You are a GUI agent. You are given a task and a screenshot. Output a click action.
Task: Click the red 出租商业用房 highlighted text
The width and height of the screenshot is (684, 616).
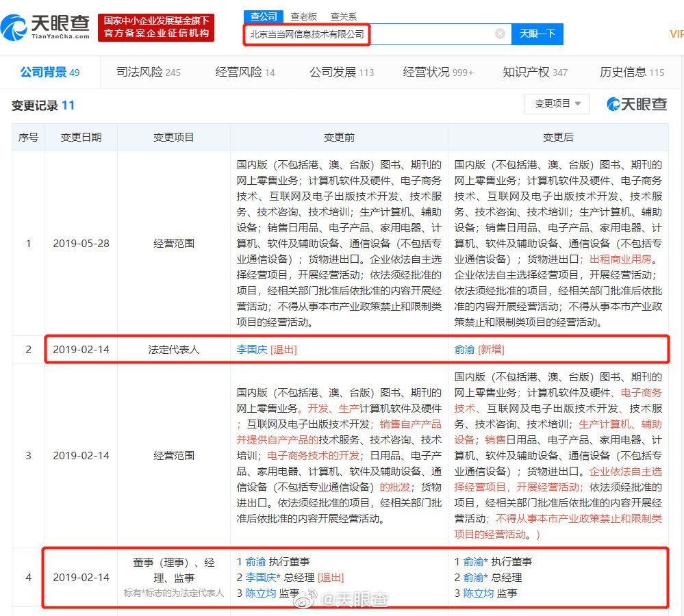620,259
